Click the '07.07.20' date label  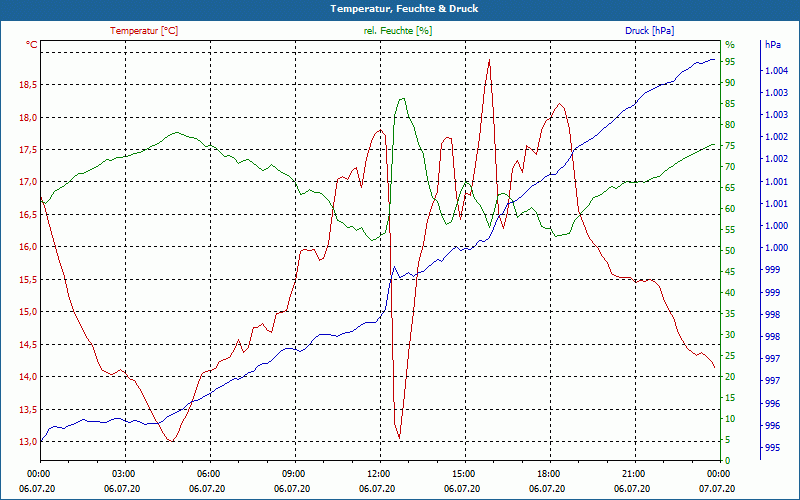coord(717,489)
